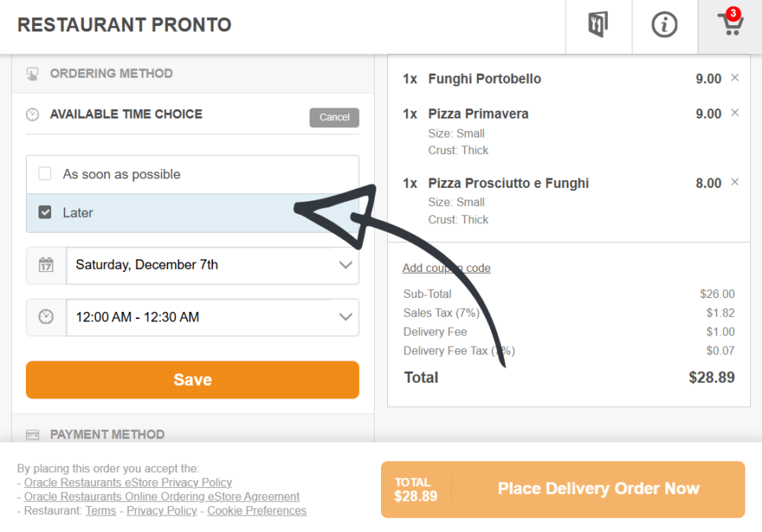Click the clock icon beside the time selector
Screen dimensions: 762x532
pyautogui.click(x=46, y=317)
